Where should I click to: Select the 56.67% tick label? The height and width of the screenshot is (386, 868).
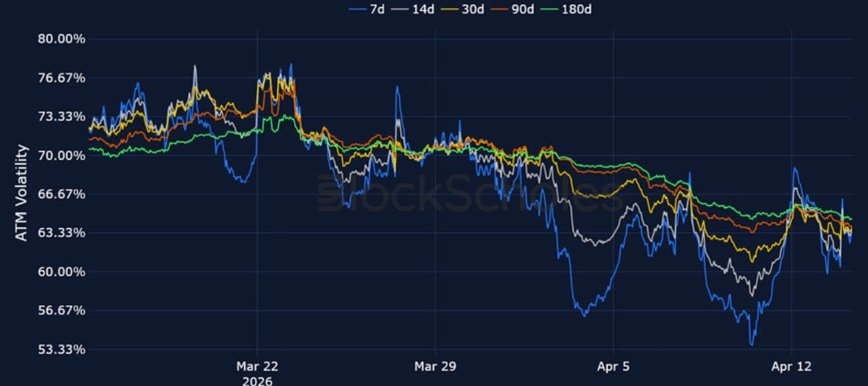click(x=61, y=311)
